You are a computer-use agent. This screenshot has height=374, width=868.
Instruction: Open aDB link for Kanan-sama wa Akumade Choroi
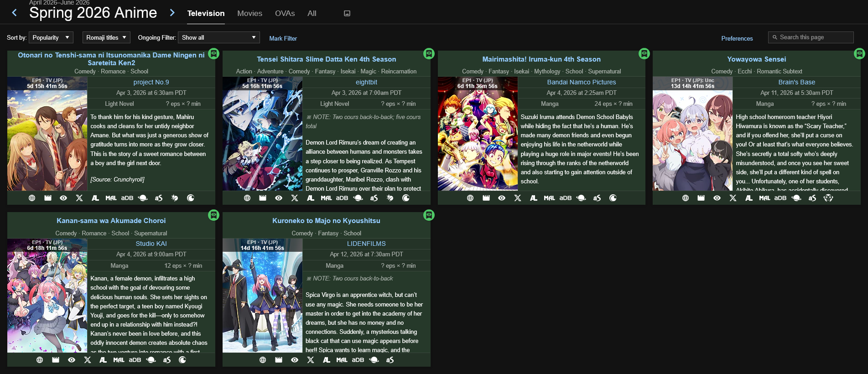135,360
